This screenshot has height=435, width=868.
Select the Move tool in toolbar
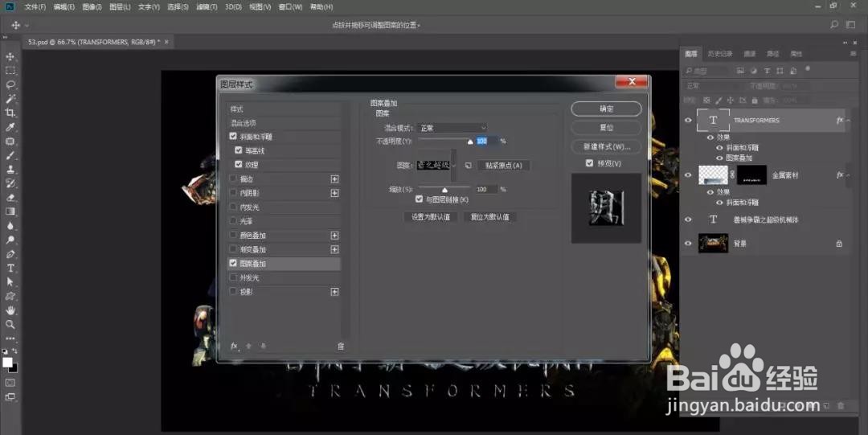tap(10, 56)
